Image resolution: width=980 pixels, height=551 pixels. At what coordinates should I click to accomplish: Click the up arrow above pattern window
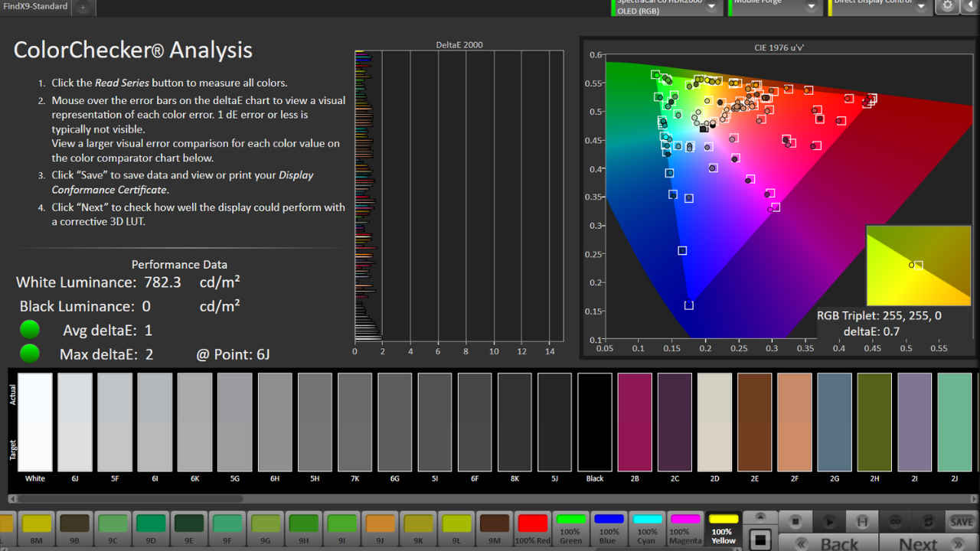click(x=760, y=517)
